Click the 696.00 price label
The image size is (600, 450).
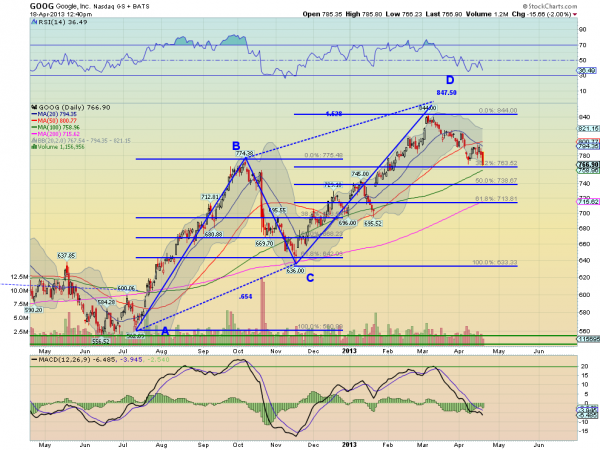[347, 223]
